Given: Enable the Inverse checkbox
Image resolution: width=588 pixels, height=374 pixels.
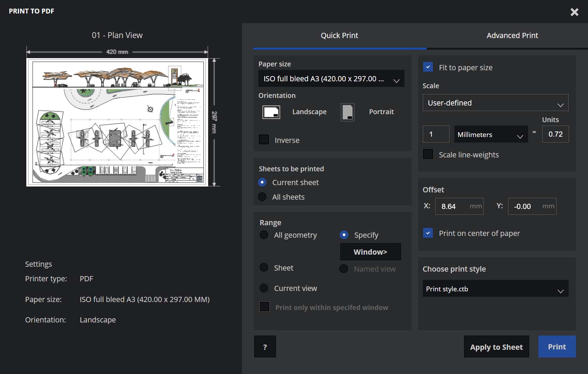Looking at the screenshot, I should coord(264,140).
